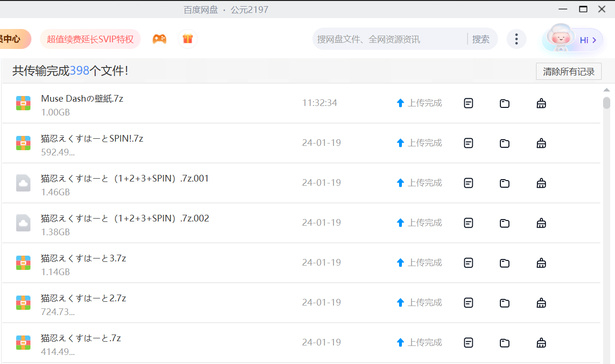Clear record of the .7z.001 file
This screenshot has width=615, height=364.
point(541,183)
